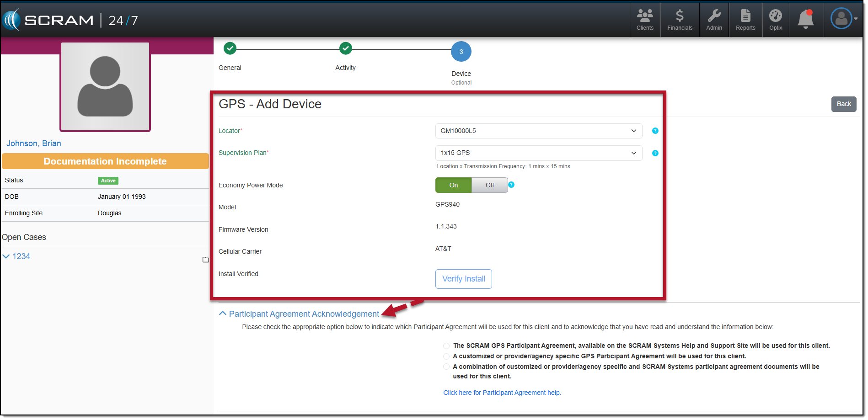868x420 pixels.
Task: Open the Admin wrench icon
Action: pyautogui.click(x=714, y=20)
